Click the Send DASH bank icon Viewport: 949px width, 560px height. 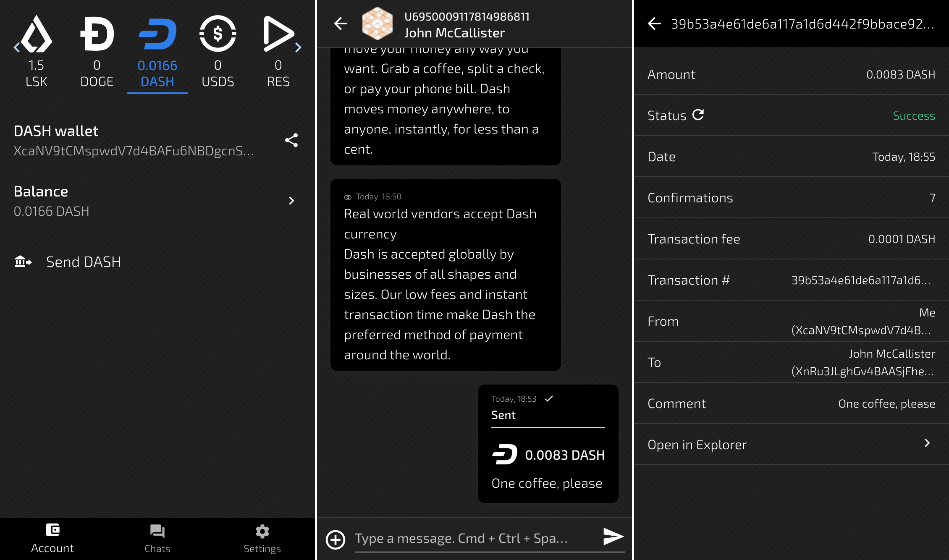click(23, 262)
